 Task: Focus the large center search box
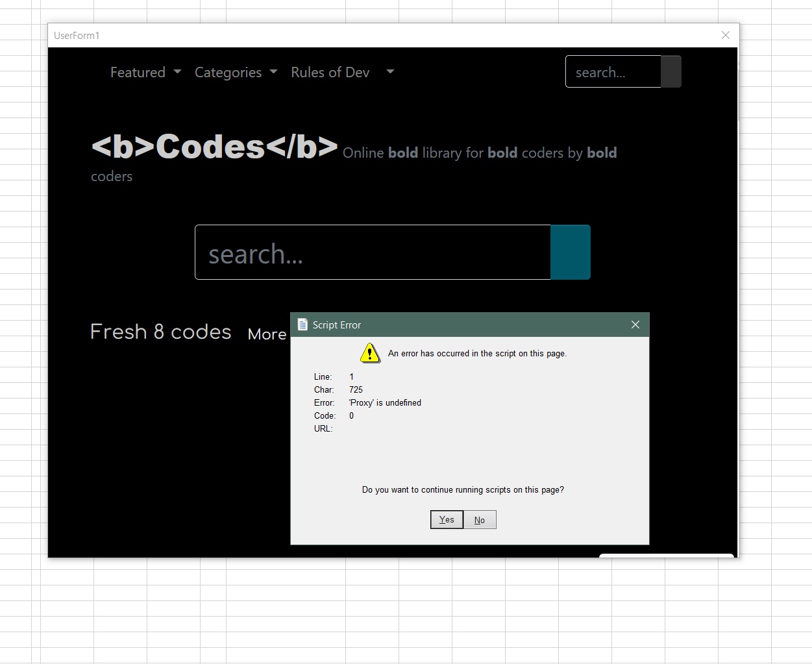[373, 252]
